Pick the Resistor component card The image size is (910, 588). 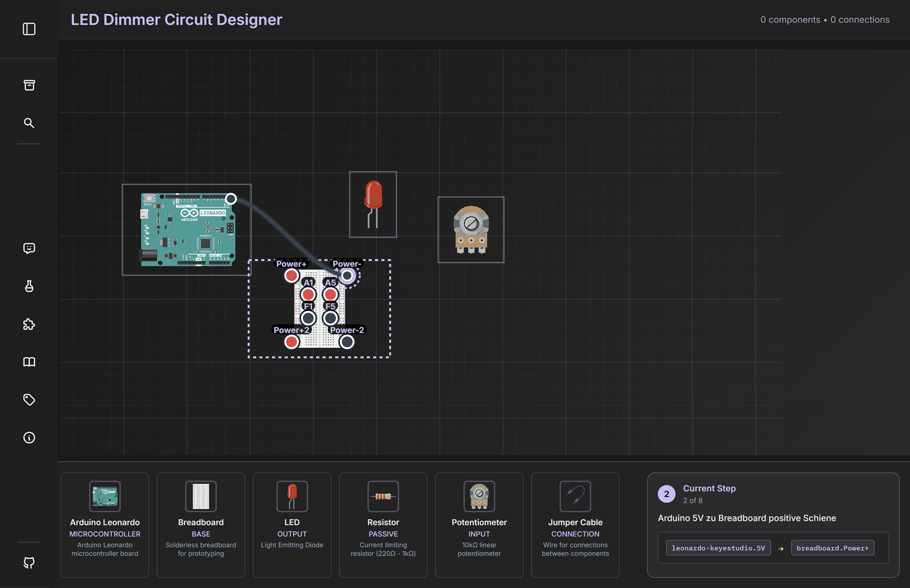tap(383, 525)
